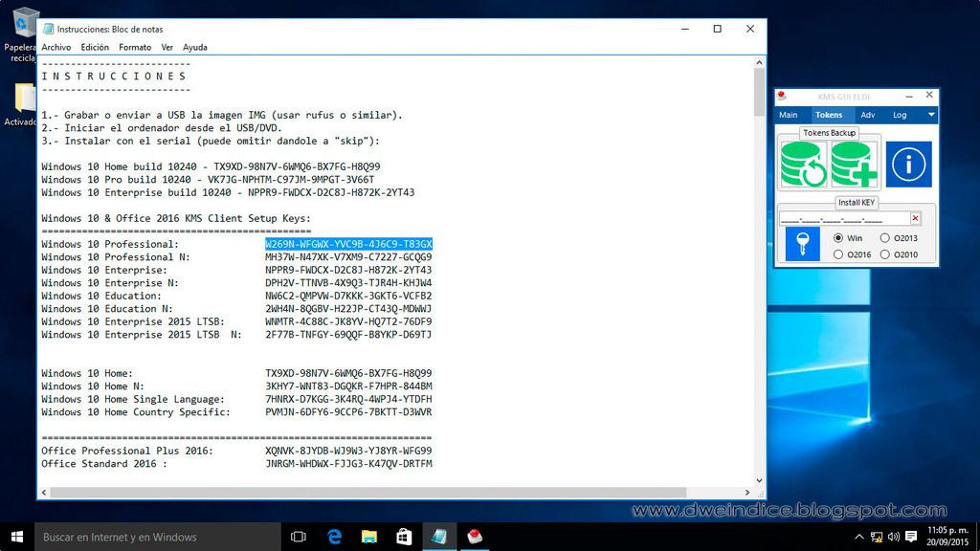The image size is (980, 551).
Task: Open the Formato menu in Notepad
Action: (135, 47)
